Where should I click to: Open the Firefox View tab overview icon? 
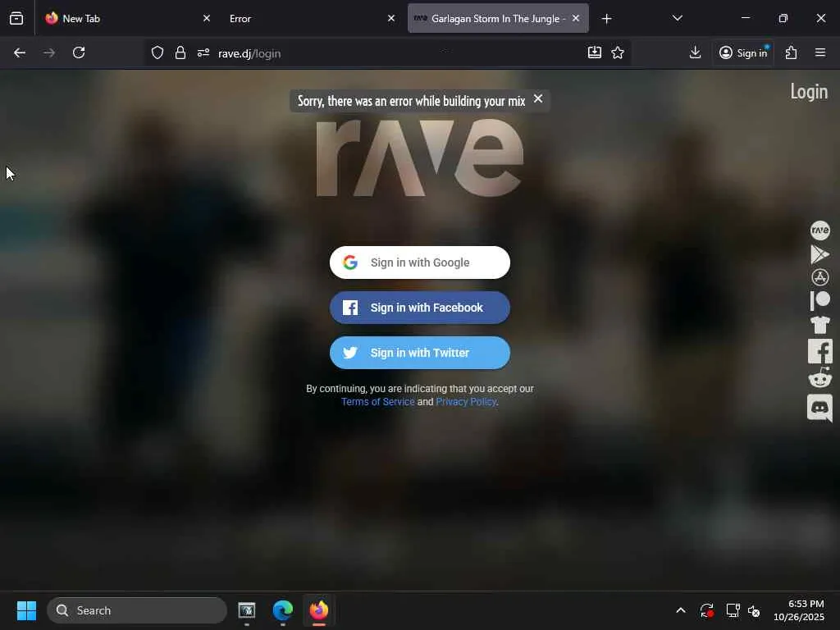[16, 18]
